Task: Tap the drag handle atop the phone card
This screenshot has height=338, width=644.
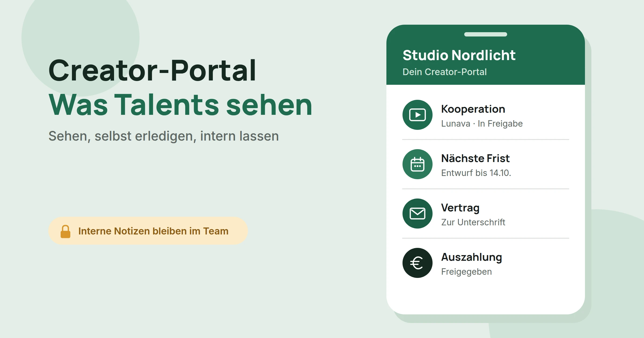Action: pyautogui.click(x=486, y=34)
